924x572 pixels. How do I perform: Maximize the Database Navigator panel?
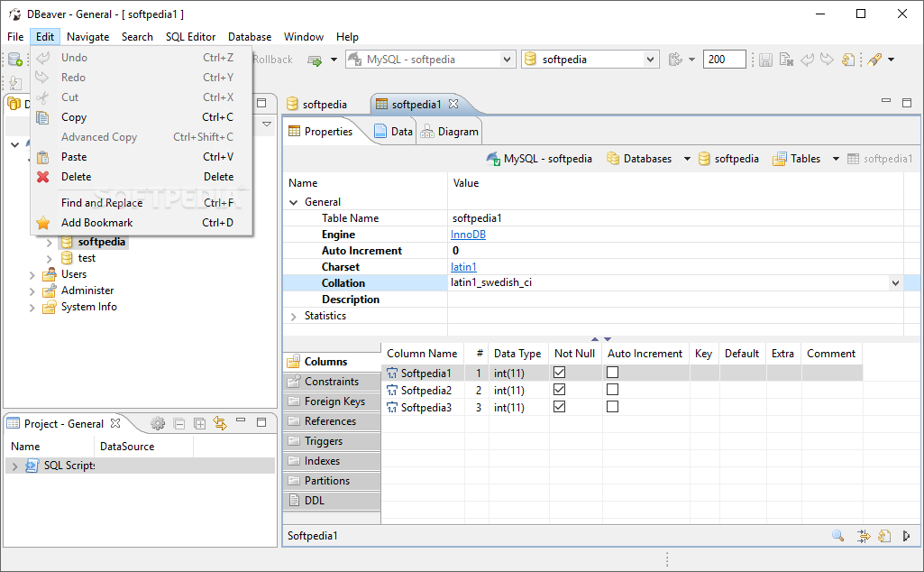(x=261, y=103)
